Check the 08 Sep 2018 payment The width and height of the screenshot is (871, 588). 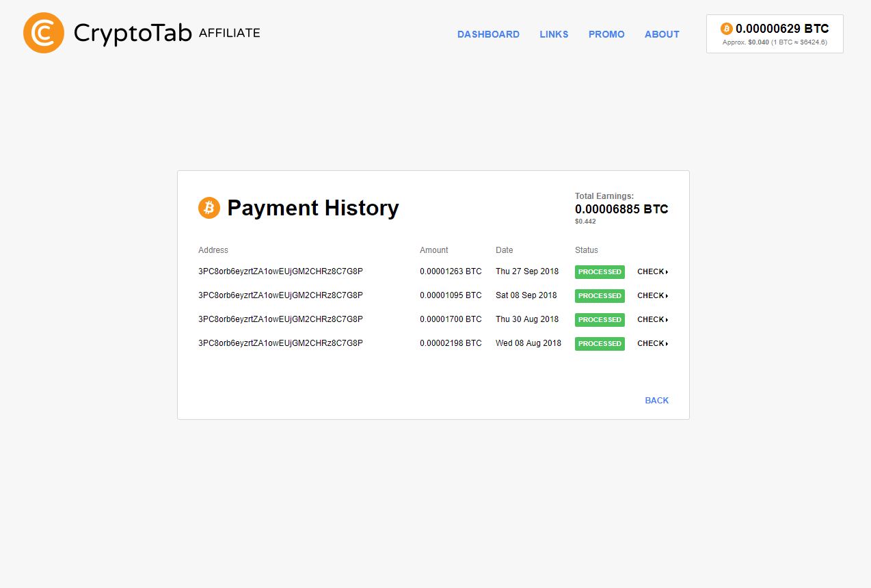(652, 296)
